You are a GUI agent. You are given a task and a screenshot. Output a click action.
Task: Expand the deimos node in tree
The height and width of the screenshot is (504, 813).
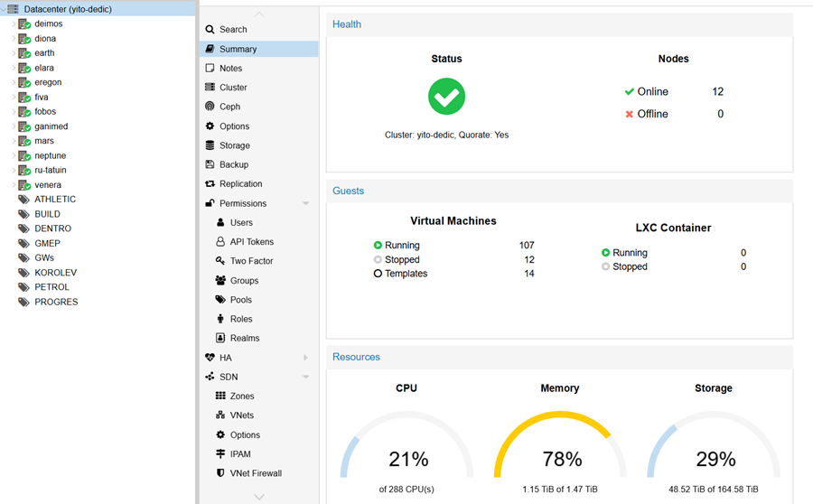(14, 24)
